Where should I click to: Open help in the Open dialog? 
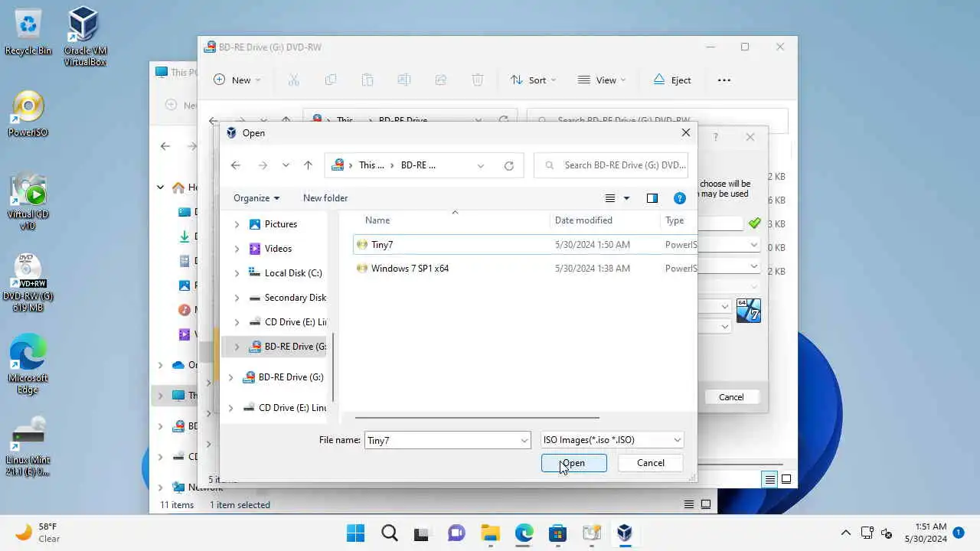(x=679, y=198)
